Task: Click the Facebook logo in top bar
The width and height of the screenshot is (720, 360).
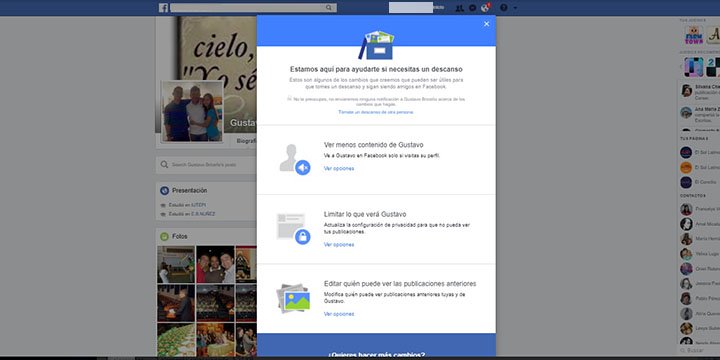Action: coord(163,8)
